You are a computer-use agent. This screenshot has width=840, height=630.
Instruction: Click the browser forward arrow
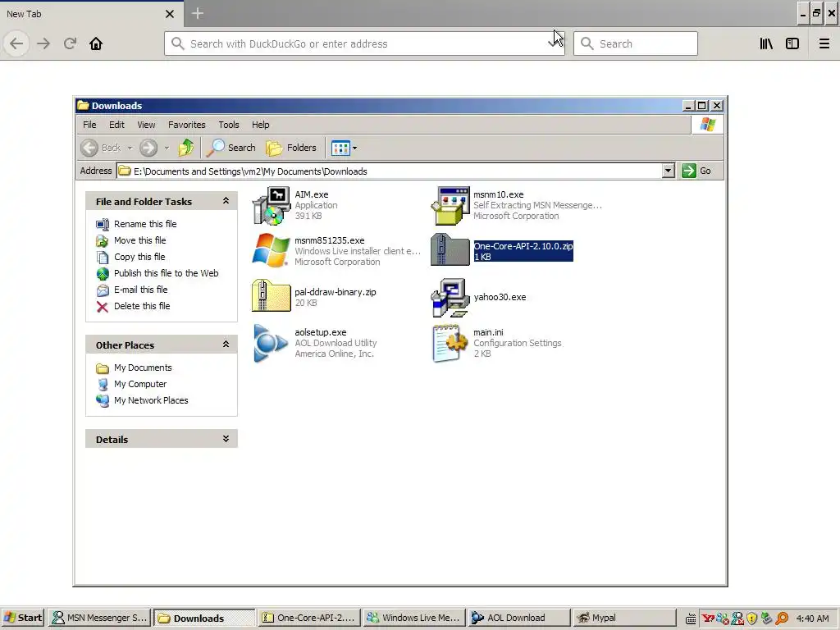43,43
